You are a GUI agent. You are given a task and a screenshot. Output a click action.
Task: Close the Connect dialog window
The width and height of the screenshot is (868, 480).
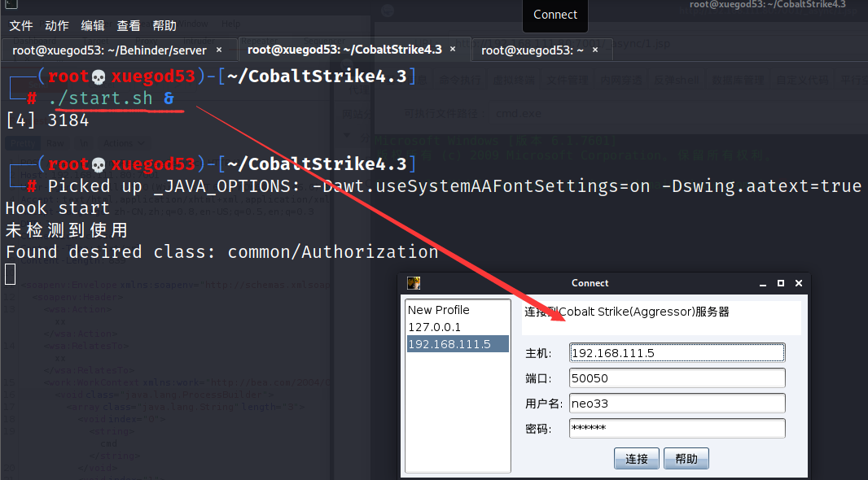(x=799, y=283)
